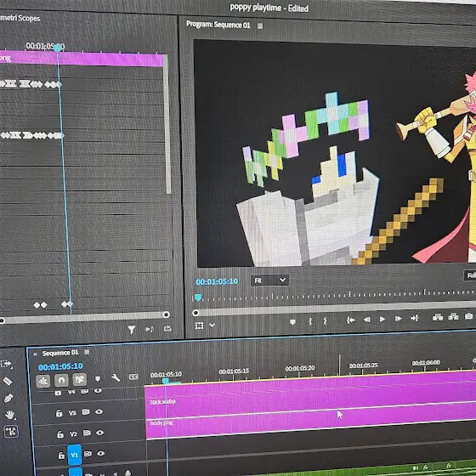The height and width of the screenshot is (476, 476).
Task: Add a marker in the timeline panel
Action: (98, 378)
